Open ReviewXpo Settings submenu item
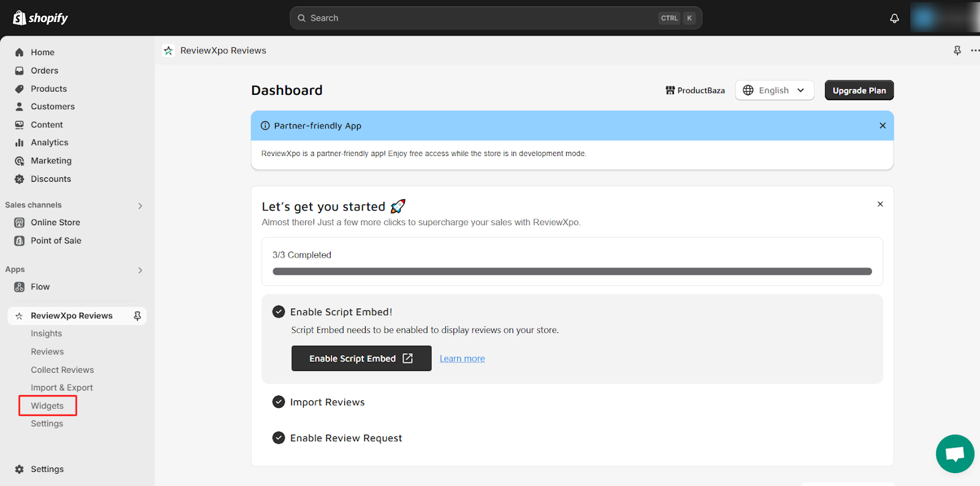 [47, 424]
